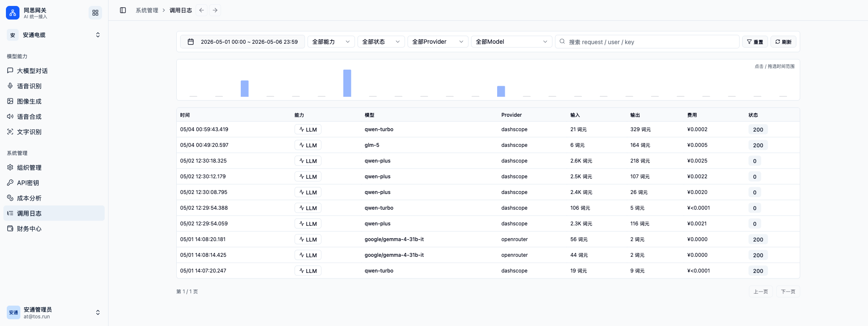Open the 全部Provider dropdown
This screenshot has width=868, height=326.
tap(438, 42)
